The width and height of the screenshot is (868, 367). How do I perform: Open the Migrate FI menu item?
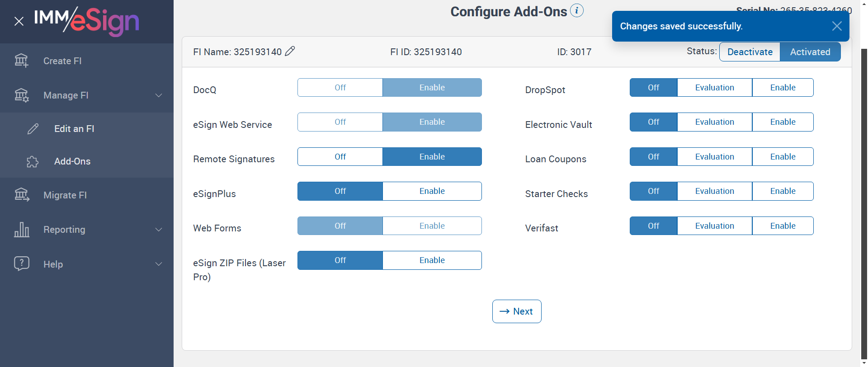(x=65, y=195)
